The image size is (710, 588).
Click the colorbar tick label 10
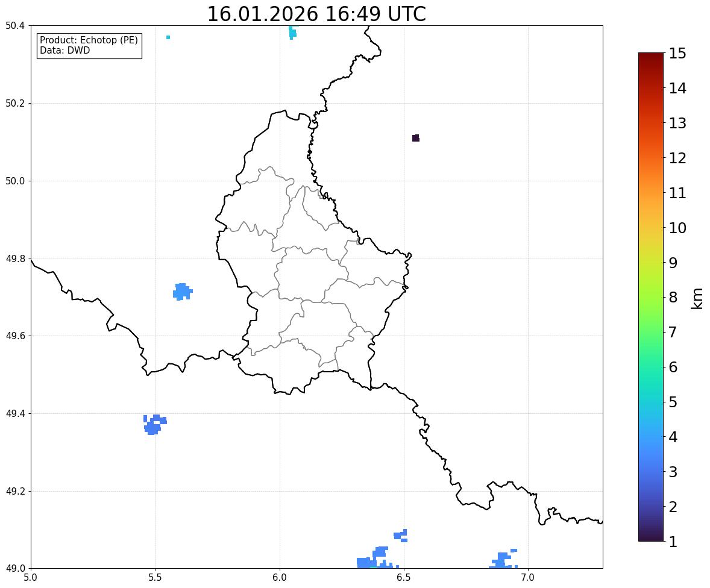coord(677,228)
